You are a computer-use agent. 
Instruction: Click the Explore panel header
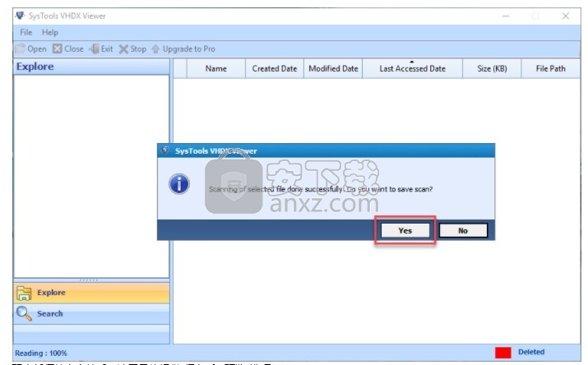pos(91,67)
